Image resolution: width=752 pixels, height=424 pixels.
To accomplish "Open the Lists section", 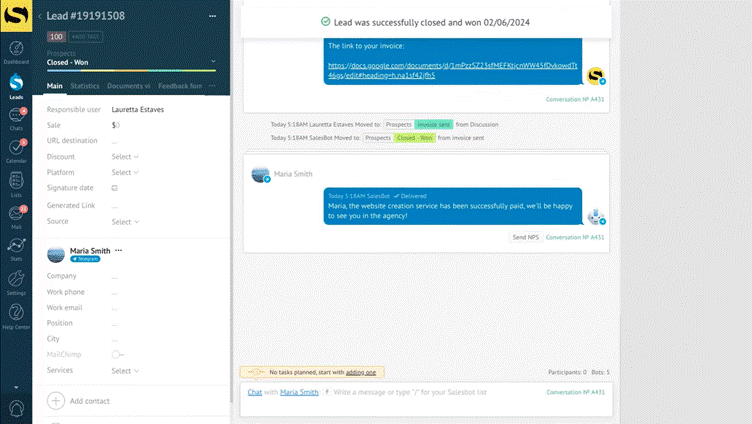I will [16, 185].
